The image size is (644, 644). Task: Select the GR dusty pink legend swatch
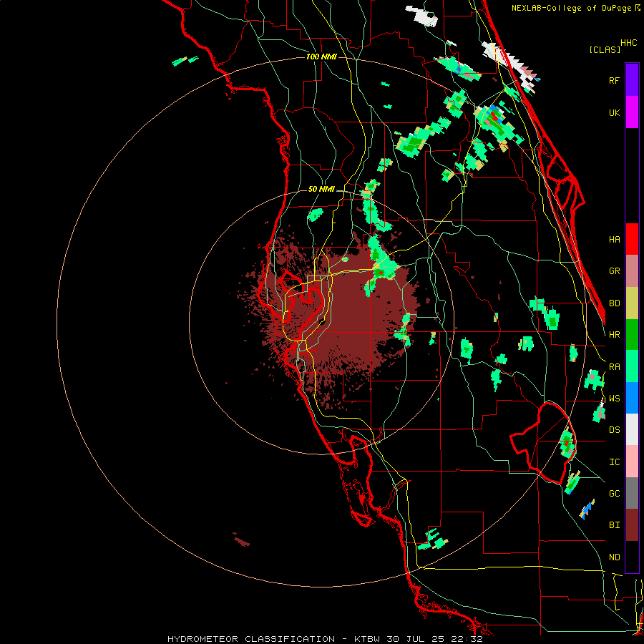(x=632, y=270)
